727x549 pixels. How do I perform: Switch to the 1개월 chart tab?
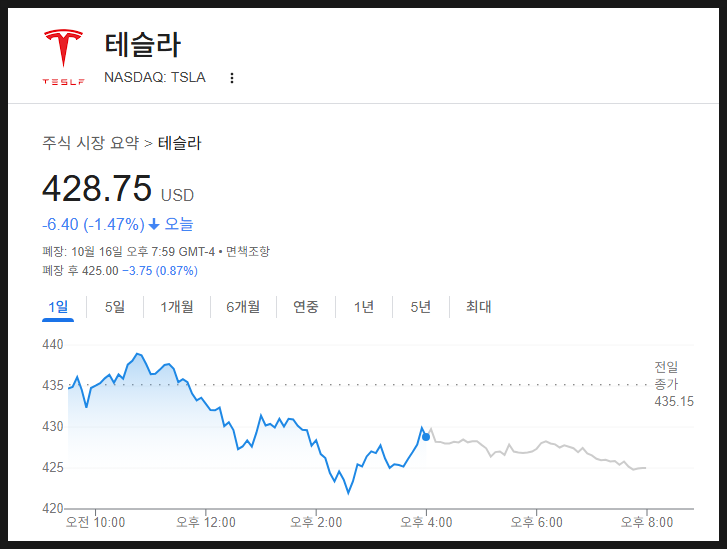177,307
